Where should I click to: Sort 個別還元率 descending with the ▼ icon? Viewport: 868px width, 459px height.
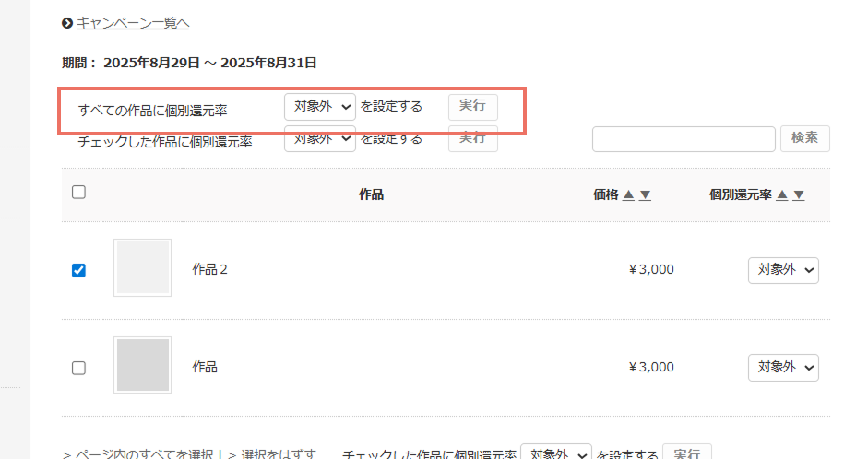799,195
